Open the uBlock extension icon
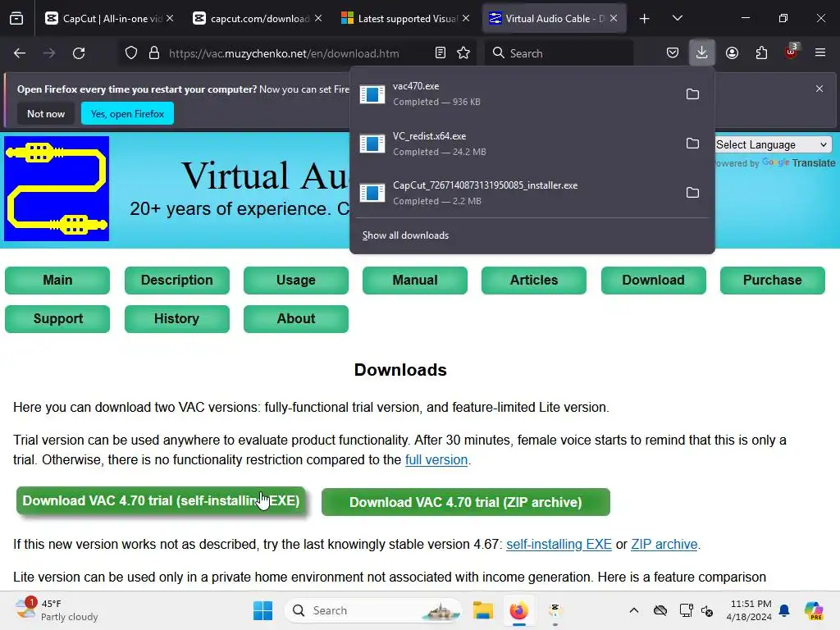The width and height of the screenshot is (840, 630). tap(791, 52)
